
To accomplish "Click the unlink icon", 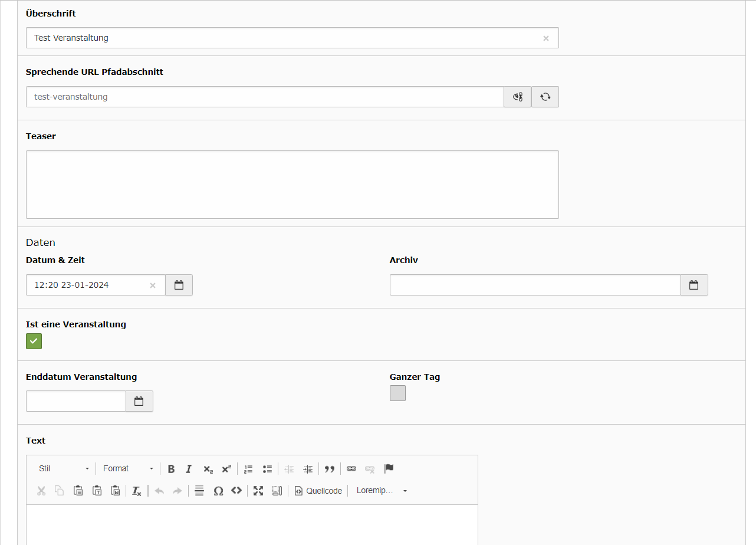I will (370, 469).
